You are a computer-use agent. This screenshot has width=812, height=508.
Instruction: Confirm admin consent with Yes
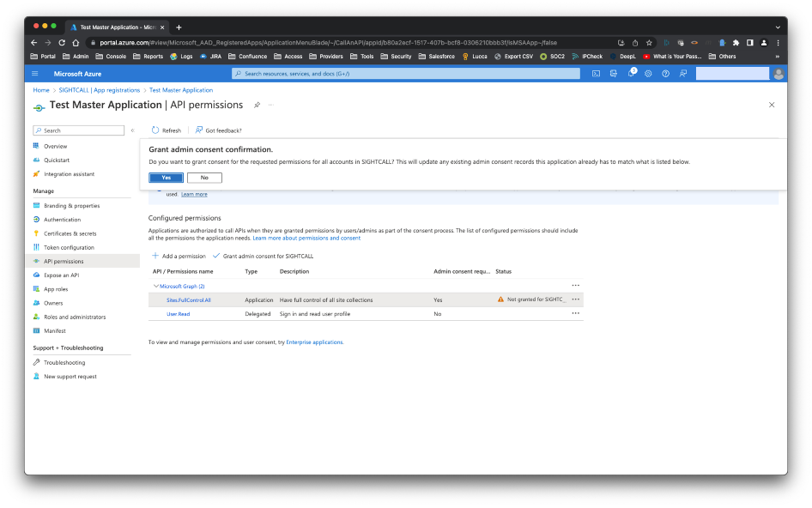pyautogui.click(x=166, y=178)
